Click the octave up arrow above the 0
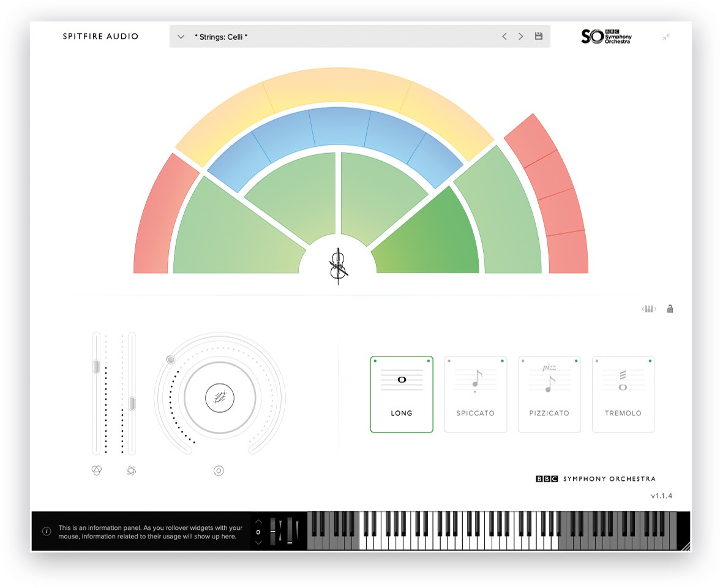 (258, 521)
